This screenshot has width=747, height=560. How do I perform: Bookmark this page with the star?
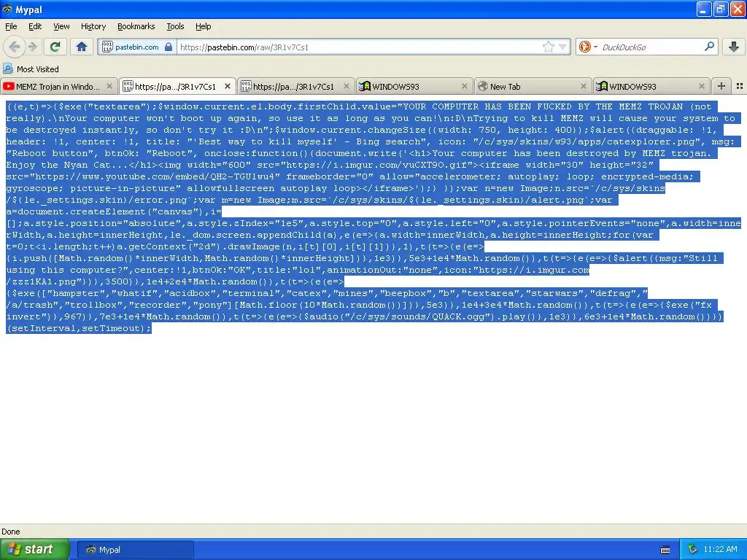tap(549, 47)
